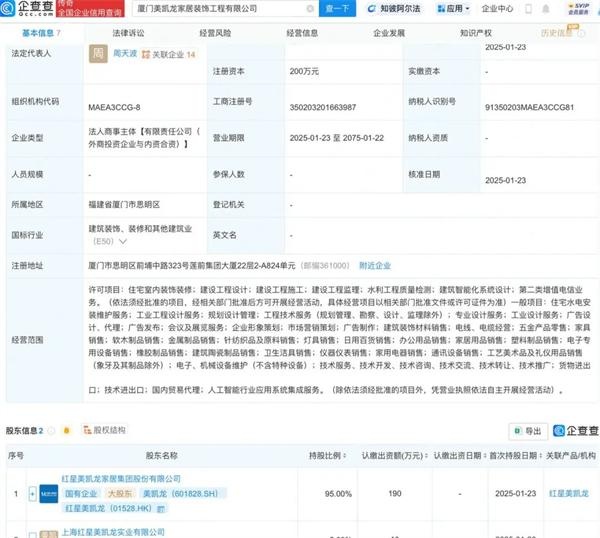Click the 企查查 watermark logo beside 导出
600x538 pixels.
click(576, 431)
